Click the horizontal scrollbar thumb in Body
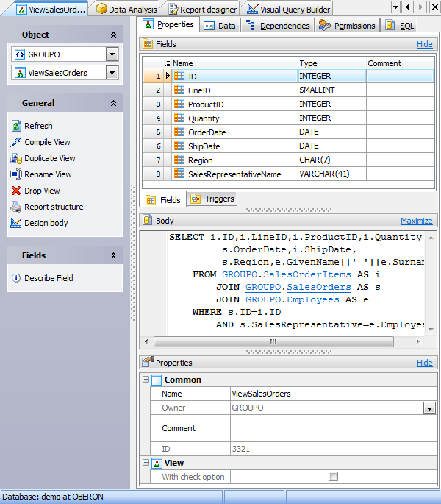 click(273, 341)
